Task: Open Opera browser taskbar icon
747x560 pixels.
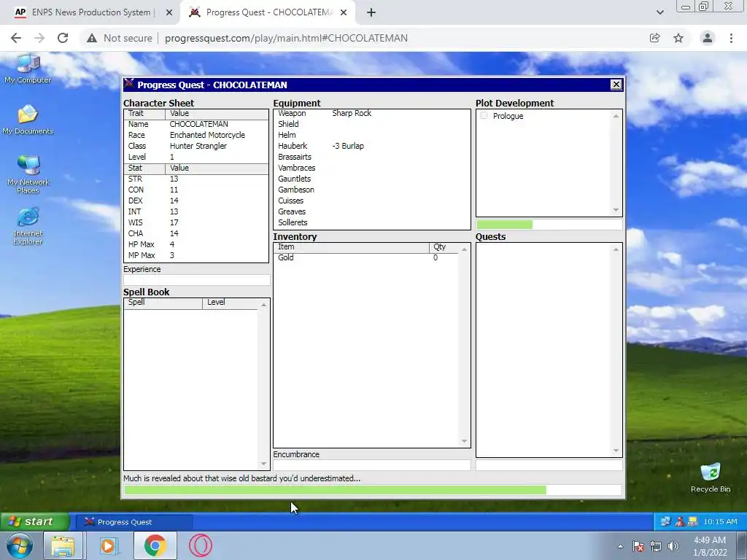Action: pyautogui.click(x=200, y=545)
